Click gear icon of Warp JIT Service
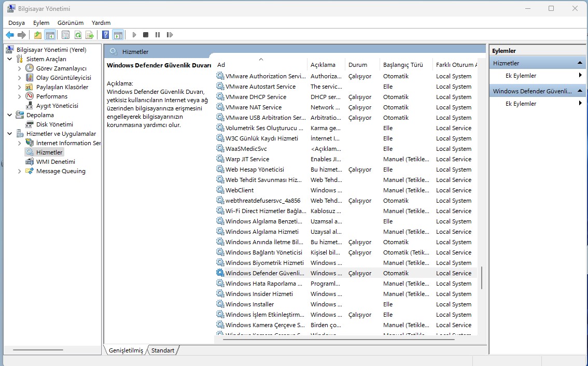Image resolution: width=588 pixels, height=366 pixels. 220,159
